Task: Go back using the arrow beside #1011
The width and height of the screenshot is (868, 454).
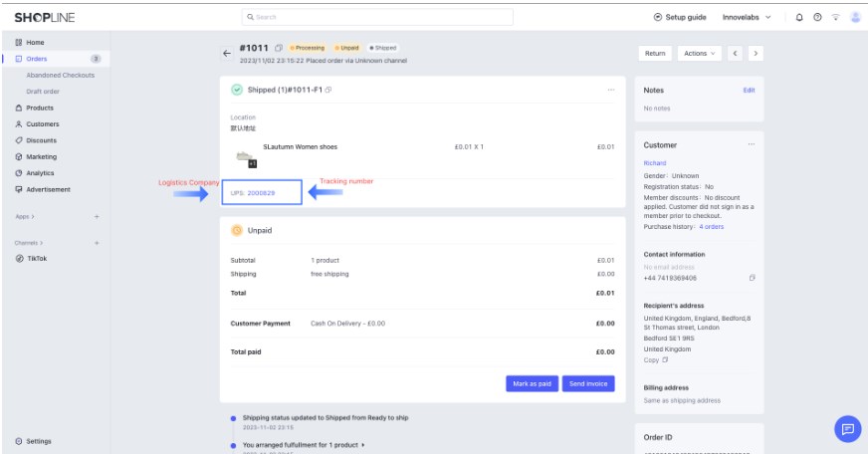Action: (227, 53)
